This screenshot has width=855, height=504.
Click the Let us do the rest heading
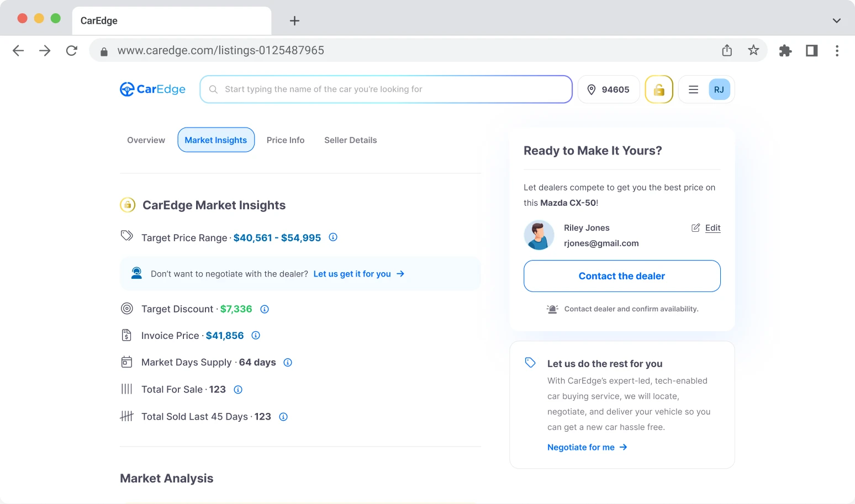(x=605, y=364)
